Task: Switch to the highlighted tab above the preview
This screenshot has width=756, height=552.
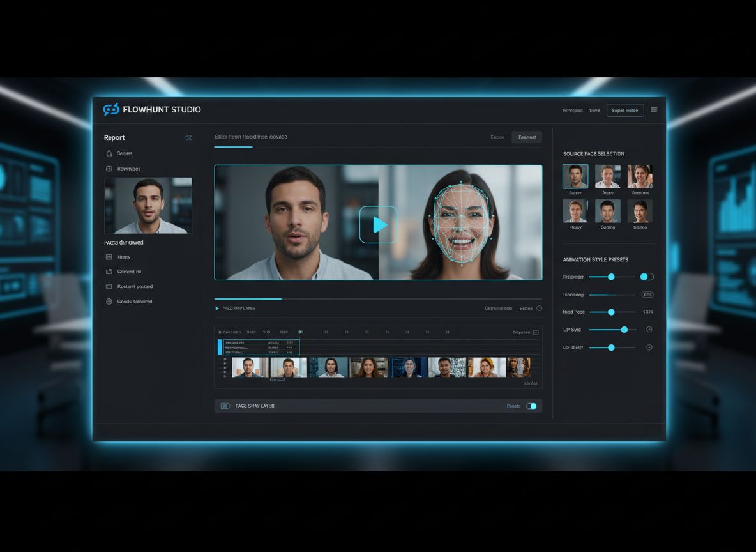Action: (527, 137)
